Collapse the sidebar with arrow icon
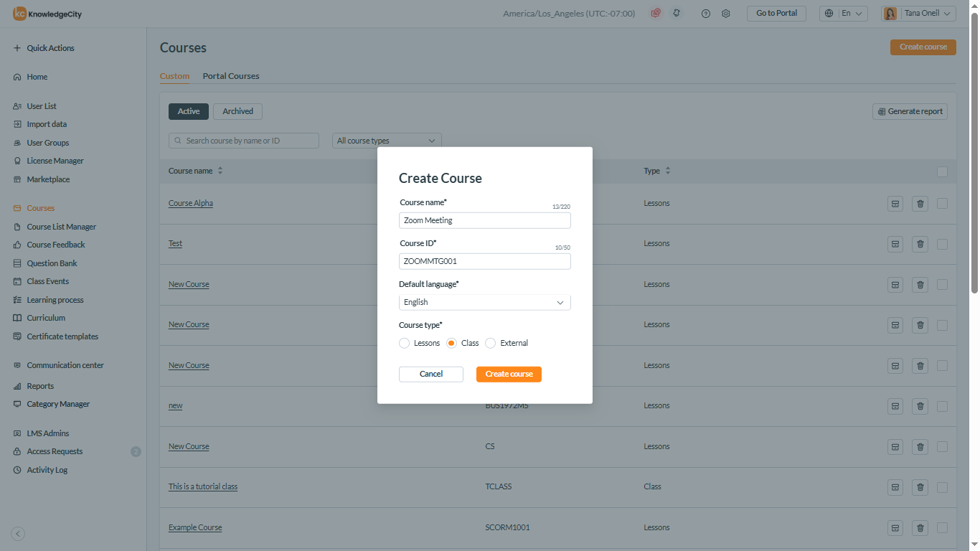The width and height of the screenshot is (980, 551). click(x=19, y=534)
